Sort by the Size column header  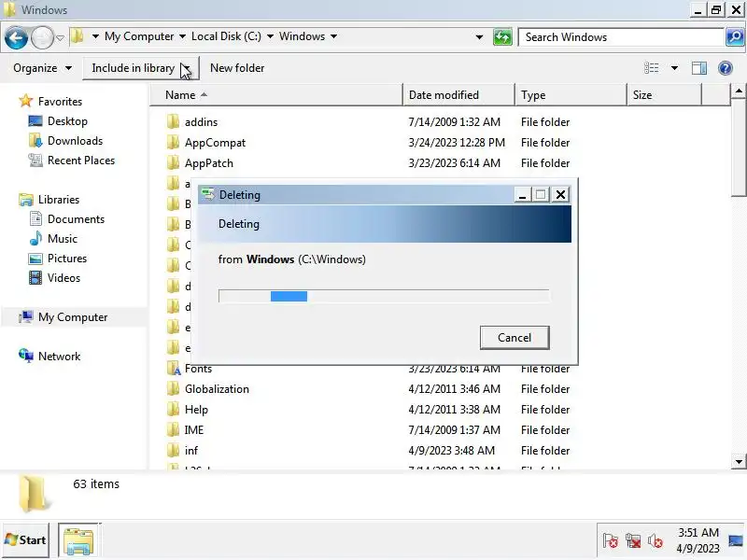665,95
